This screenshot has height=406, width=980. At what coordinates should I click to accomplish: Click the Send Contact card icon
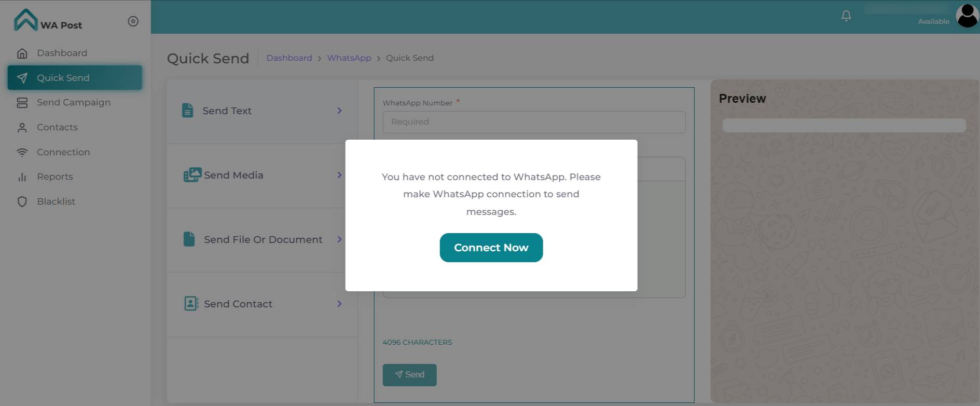click(x=191, y=304)
